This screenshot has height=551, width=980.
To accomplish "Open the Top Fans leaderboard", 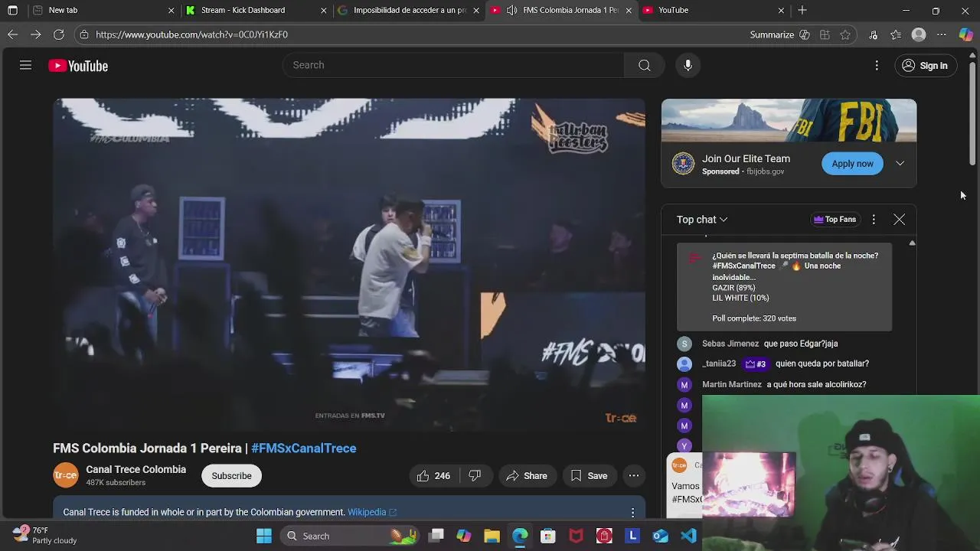I will (x=835, y=220).
